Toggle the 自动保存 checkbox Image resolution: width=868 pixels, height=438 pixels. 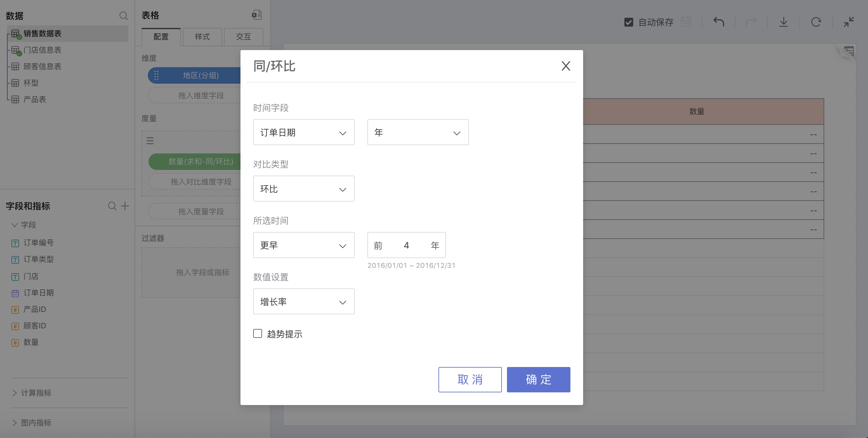[628, 22]
